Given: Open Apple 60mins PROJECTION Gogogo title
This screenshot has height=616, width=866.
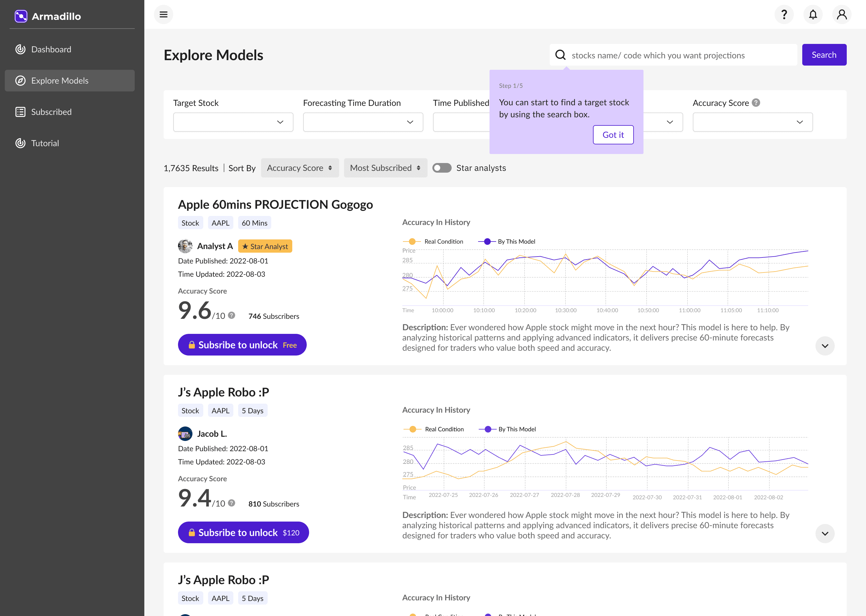Looking at the screenshot, I should pos(275,205).
